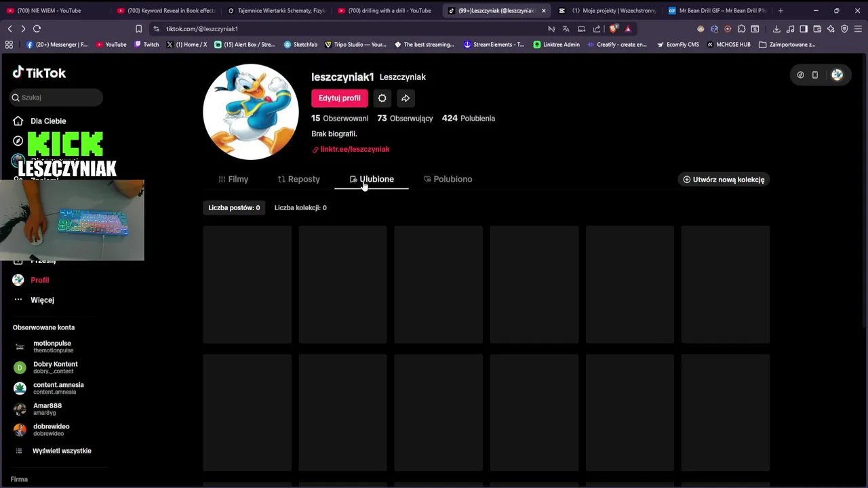Go back in browser history
Viewport: 868px width, 488px height.
(x=9, y=28)
